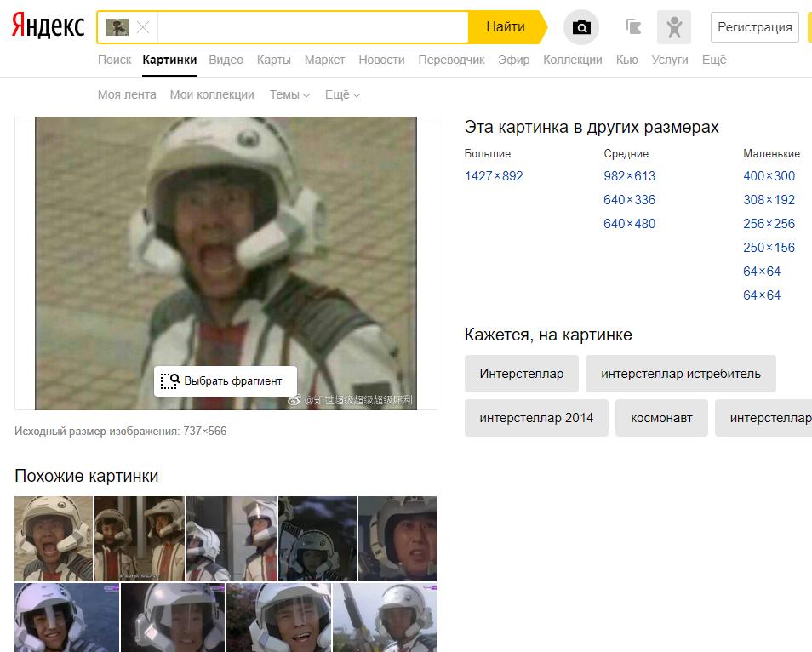
Task: Click the user avatar icon
Action: point(674,27)
